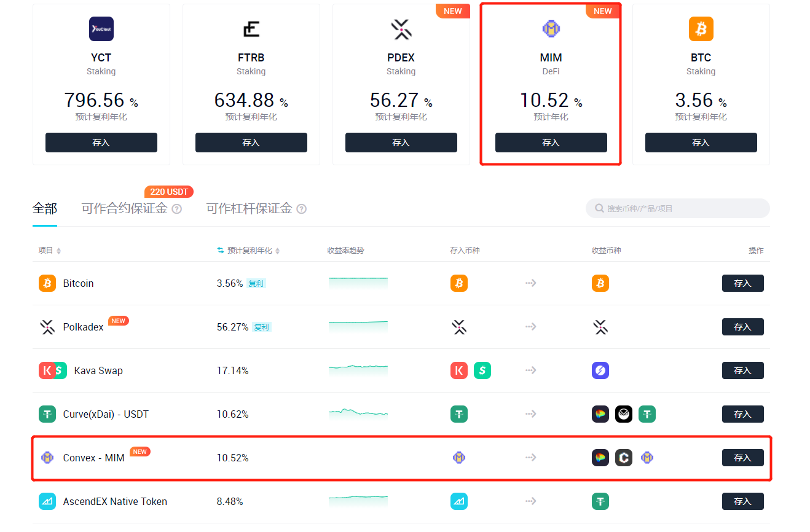
Task: Click the MIM card coin icon
Action: coord(551,28)
